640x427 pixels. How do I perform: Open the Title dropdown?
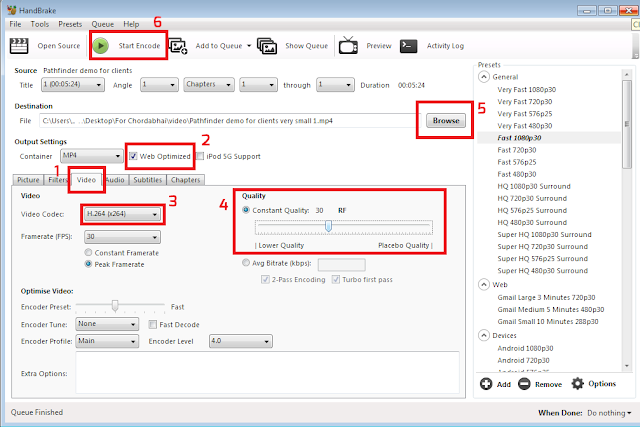(73, 85)
